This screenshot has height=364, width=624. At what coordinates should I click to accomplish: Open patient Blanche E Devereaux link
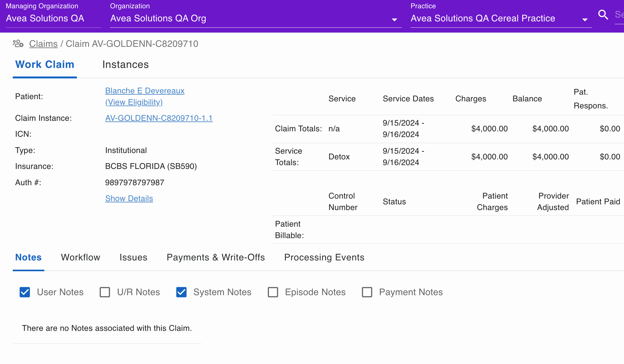click(145, 91)
